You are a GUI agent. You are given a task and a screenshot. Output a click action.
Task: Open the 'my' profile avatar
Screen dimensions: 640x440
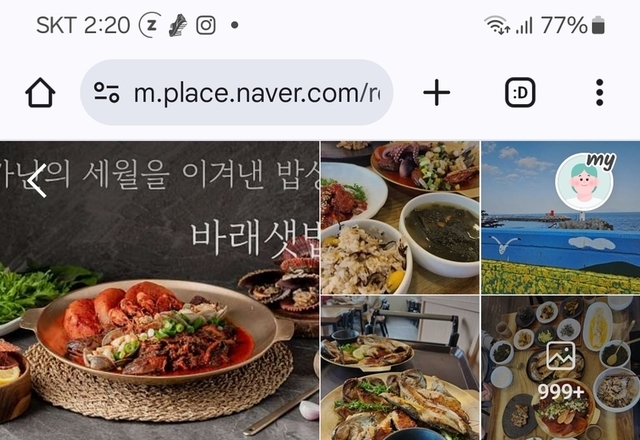584,181
